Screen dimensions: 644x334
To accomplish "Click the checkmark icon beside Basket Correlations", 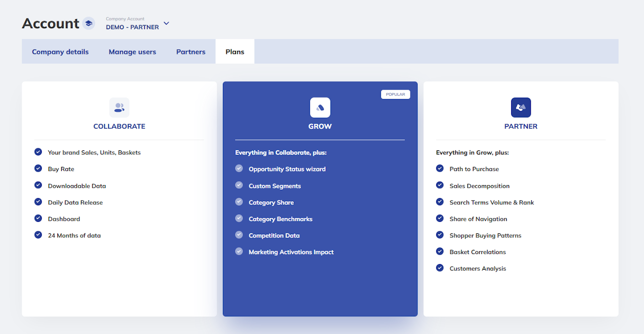I will point(440,252).
